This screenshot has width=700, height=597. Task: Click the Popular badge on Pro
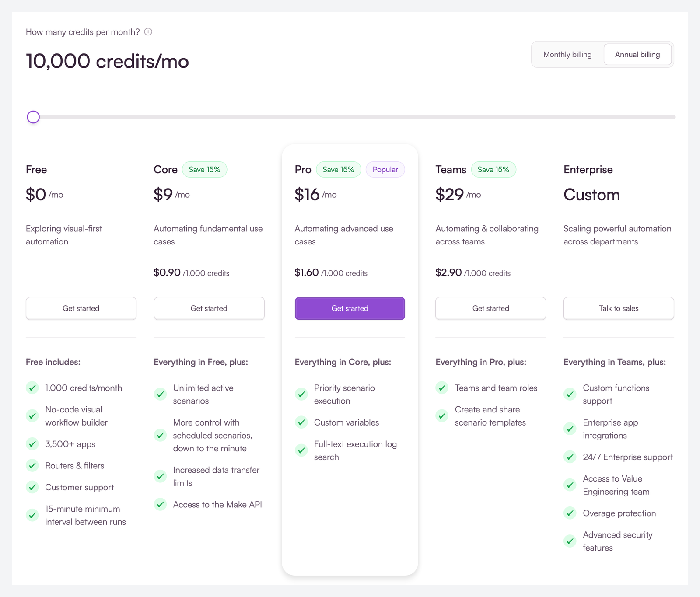pyautogui.click(x=385, y=170)
